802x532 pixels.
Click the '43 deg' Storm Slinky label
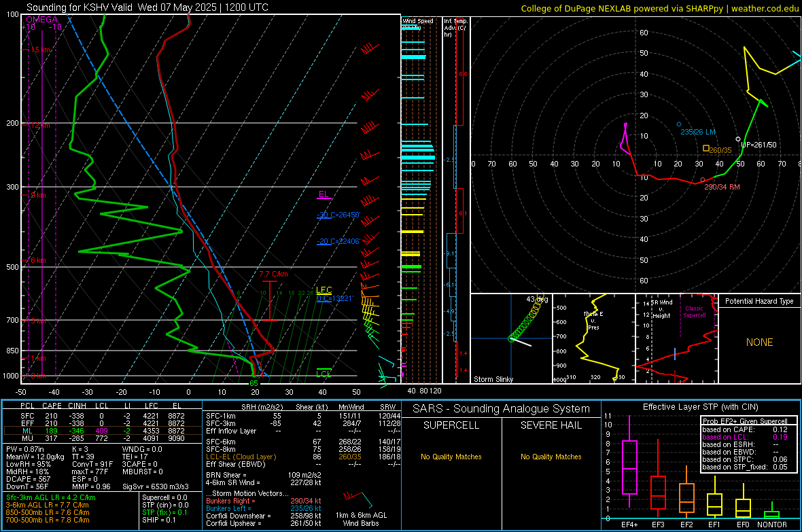[x=537, y=299]
